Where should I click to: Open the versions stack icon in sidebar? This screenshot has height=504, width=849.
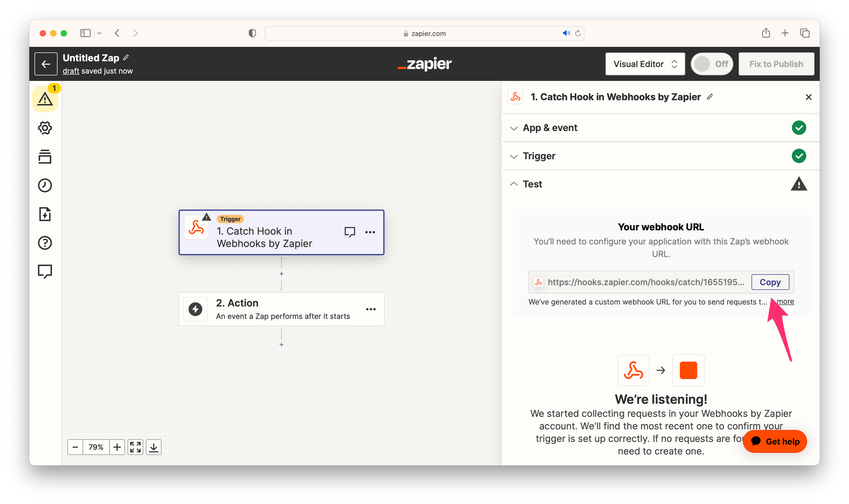click(x=45, y=157)
